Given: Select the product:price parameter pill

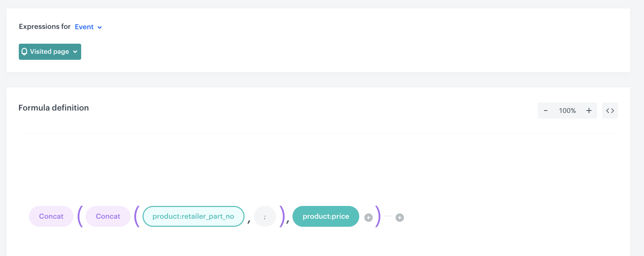Looking at the screenshot, I should click(x=326, y=216).
